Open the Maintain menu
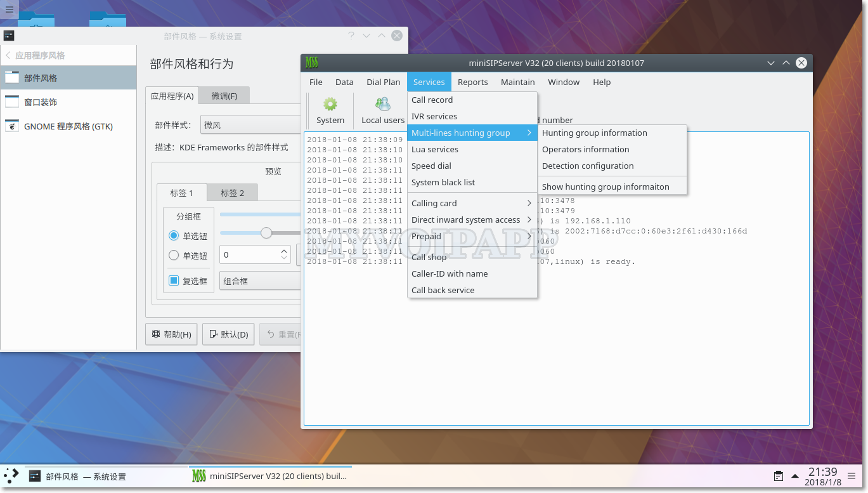868x493 pixels. click(518, 82)
